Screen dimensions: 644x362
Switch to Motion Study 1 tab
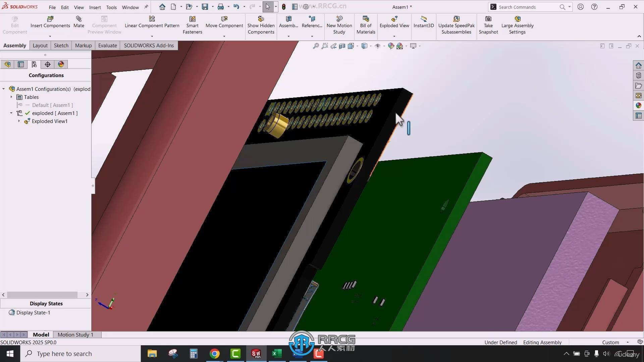point(75,335)
